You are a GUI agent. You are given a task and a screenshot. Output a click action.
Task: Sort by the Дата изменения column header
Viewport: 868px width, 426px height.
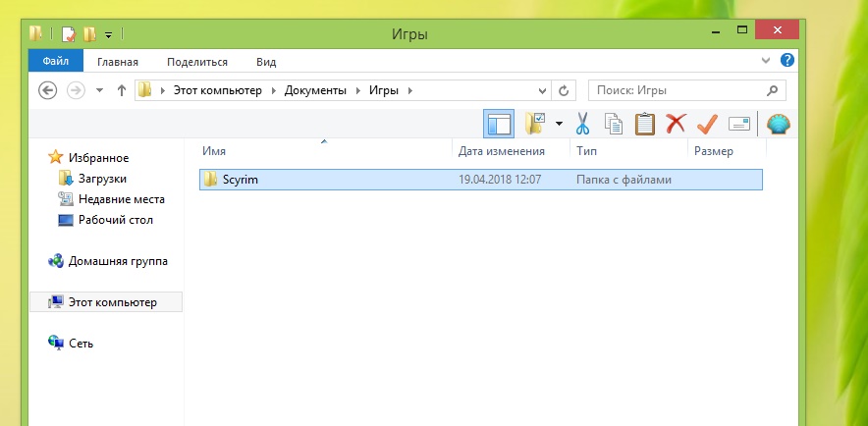pyautogui.click(x=511, y=151)
